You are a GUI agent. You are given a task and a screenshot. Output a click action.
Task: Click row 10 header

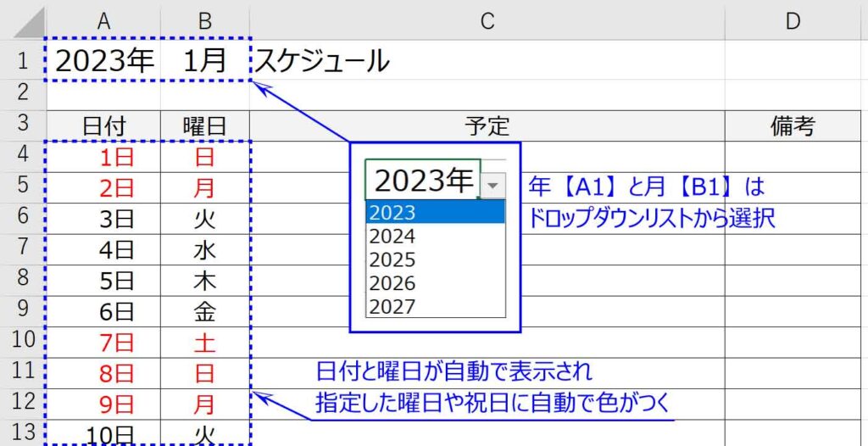pyautogui.click(x=23, y=342)
